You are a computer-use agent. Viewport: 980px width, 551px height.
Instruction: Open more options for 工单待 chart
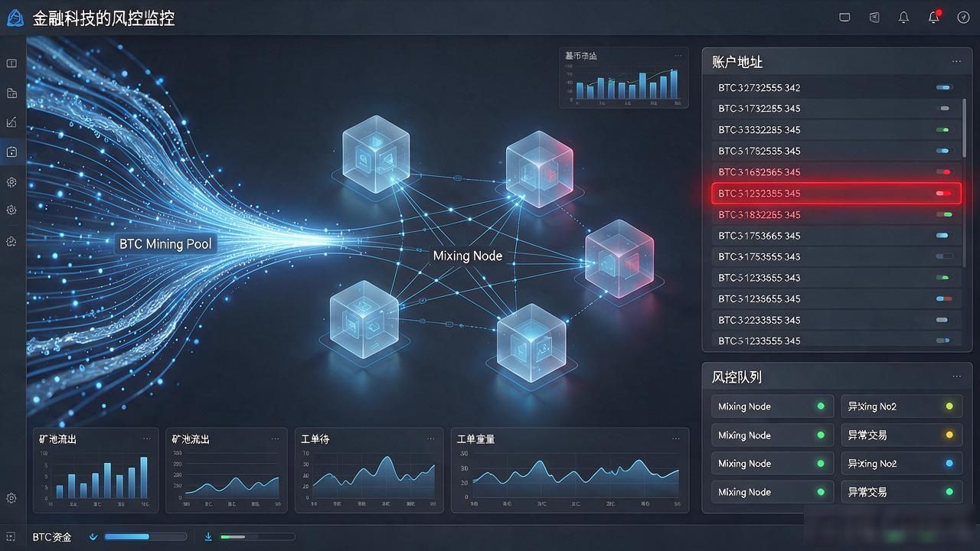[x=431, y=439]
